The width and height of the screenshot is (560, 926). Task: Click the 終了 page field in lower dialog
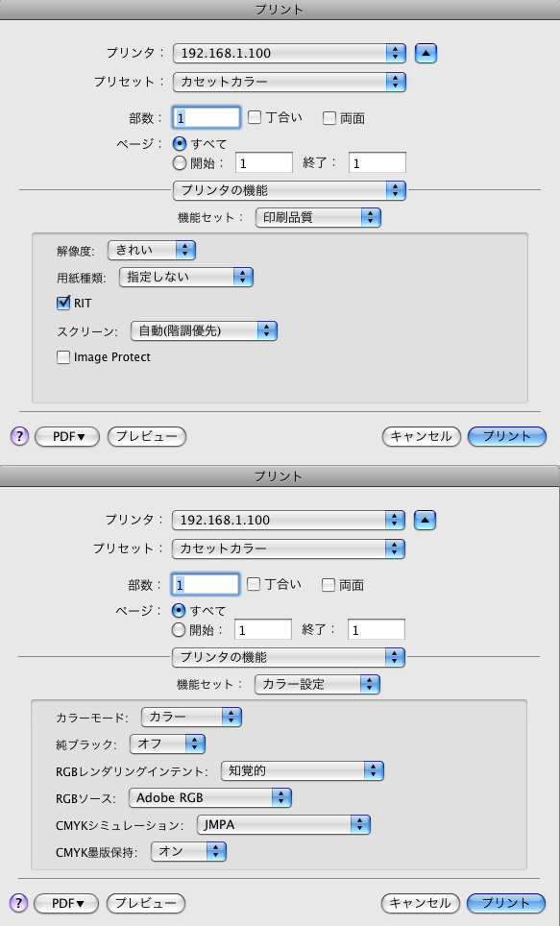pos(377,629)
